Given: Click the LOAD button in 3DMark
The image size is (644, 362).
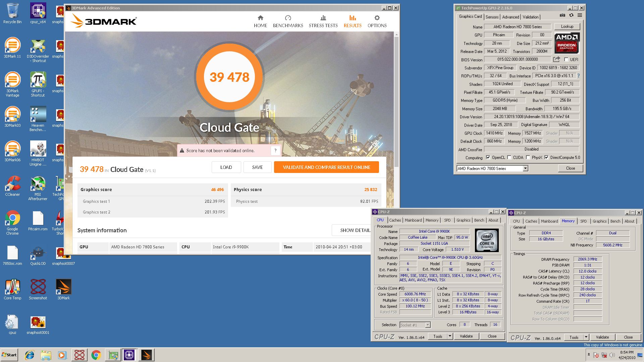Looking at the screenshot, I should click(x=226, y=167).
